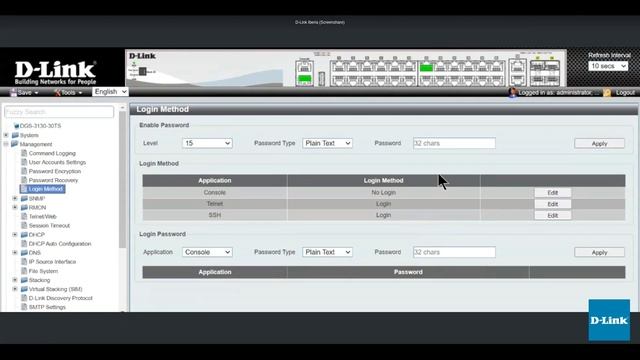This screenshot has height=360, width=640.
Task: Click the File System page icon
Action: 24,271
